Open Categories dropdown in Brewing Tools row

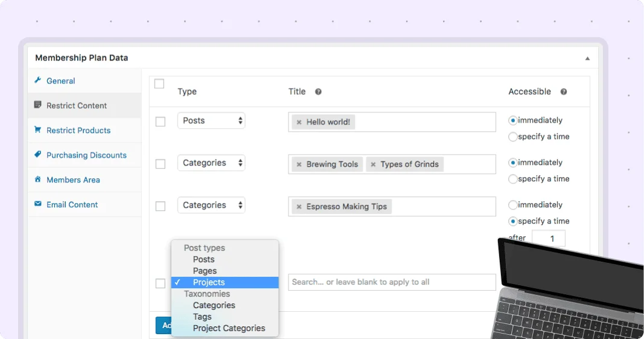(211, 163)
